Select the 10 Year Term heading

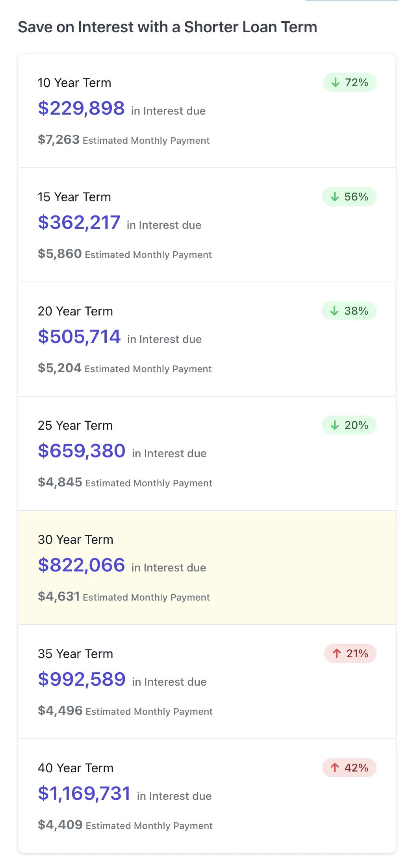[74, 83]
